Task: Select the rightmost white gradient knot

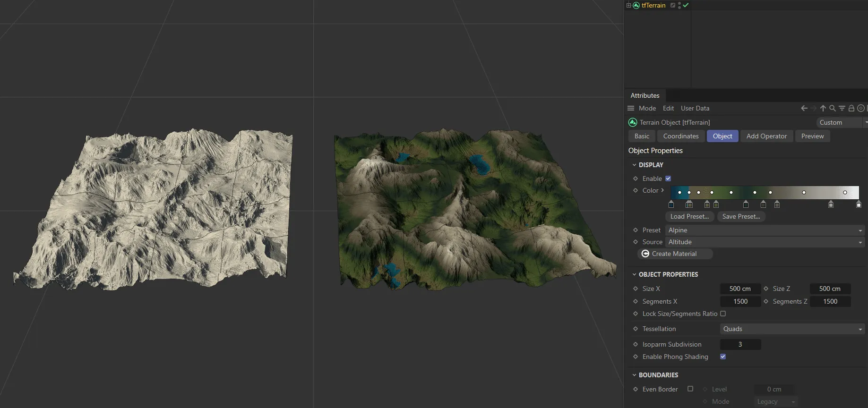Action: (859, 204)
